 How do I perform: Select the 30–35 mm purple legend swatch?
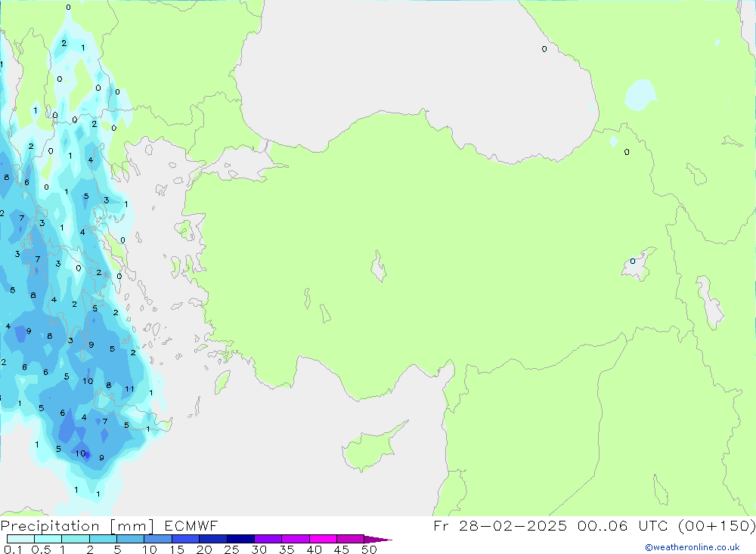[268, 539]
